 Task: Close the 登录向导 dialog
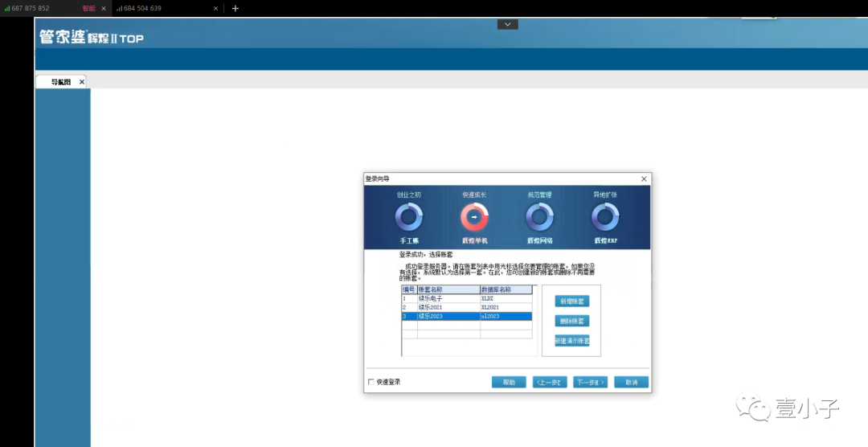pyautogui.click(x=644, y=179)
